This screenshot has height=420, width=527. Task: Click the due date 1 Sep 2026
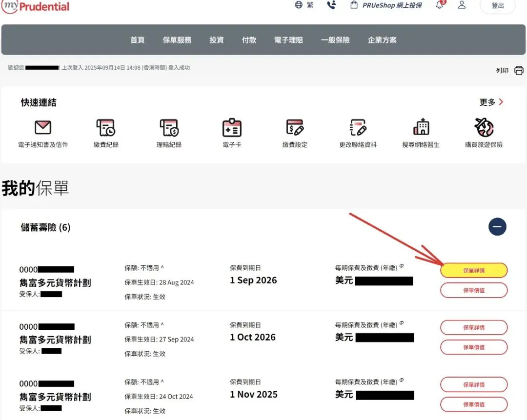click(x=253, y=280)
